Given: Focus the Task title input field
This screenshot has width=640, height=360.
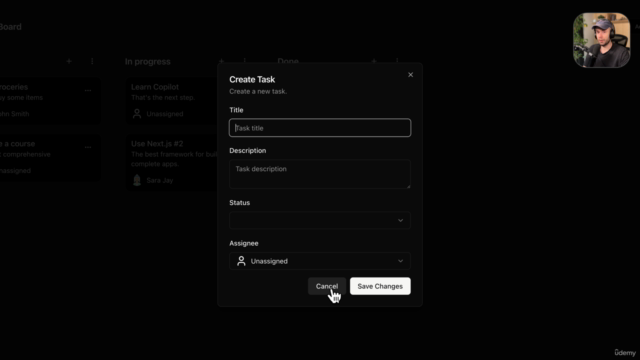Looking at the screenshot, I should point(320,128).
